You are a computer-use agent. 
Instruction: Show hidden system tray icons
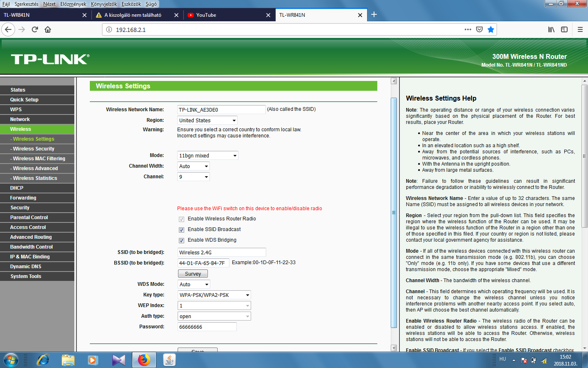(x=514, y=360)
